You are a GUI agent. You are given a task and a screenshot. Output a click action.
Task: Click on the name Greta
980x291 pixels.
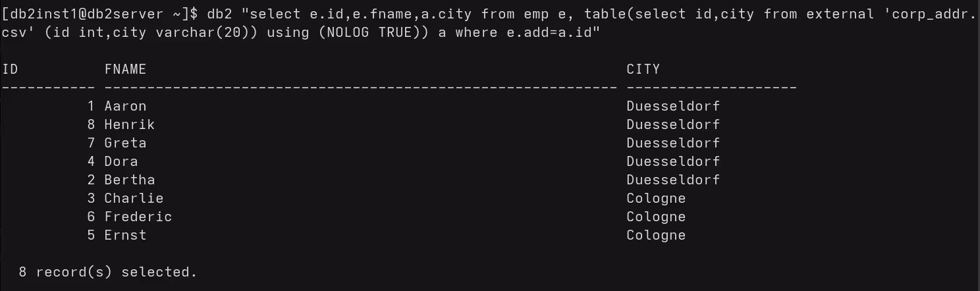click(x=125, y=143)
